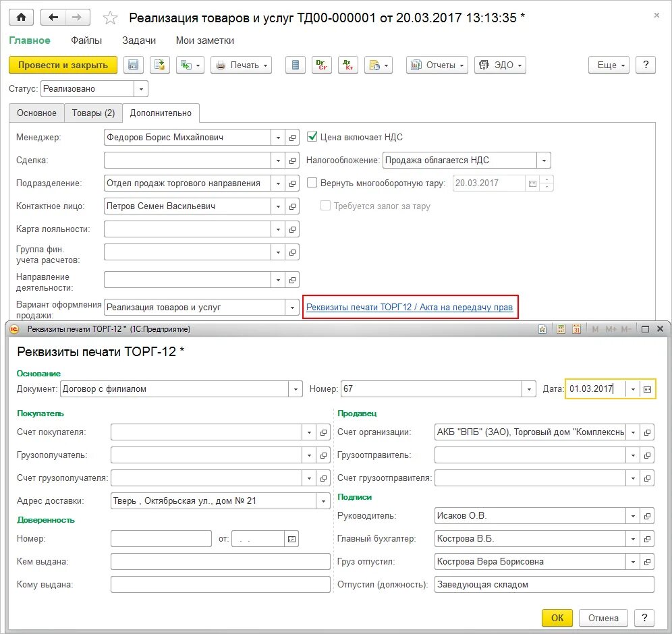
Task: Uncheck Цена включает НДС checkbox
Action: tap(312, 137)
